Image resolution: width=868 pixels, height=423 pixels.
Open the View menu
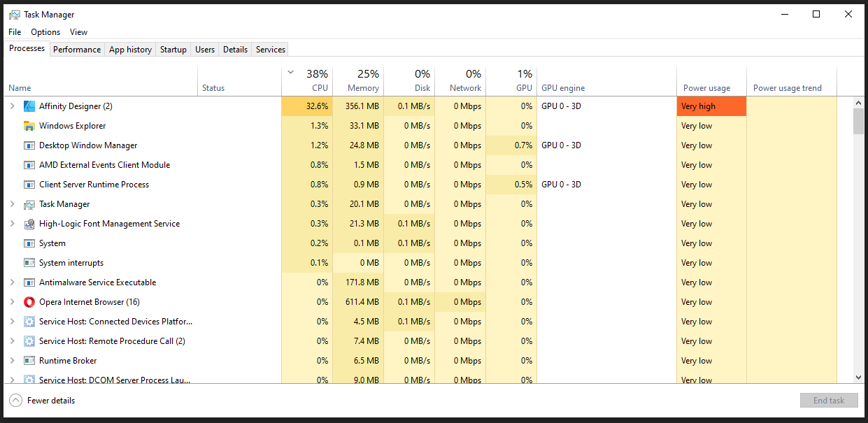pyautogui.click(x=78, y=32)
